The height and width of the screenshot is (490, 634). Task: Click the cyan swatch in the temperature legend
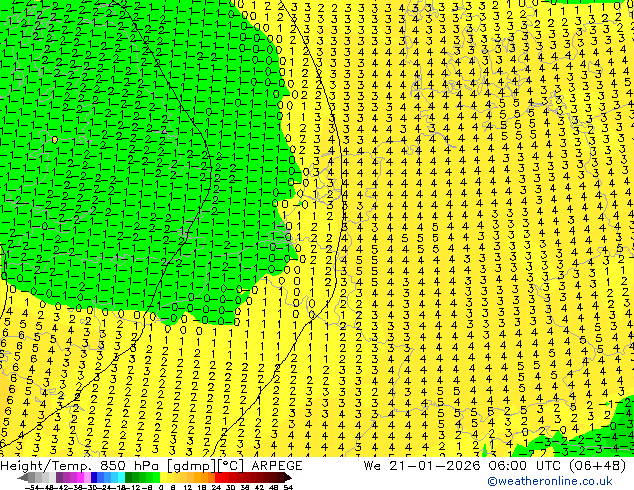[121, 477]
